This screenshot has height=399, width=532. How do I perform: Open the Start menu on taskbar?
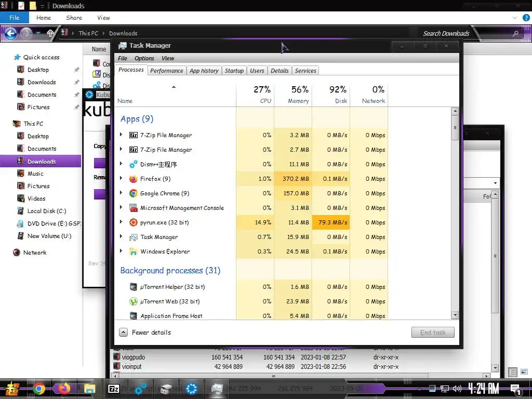[12, 389]
